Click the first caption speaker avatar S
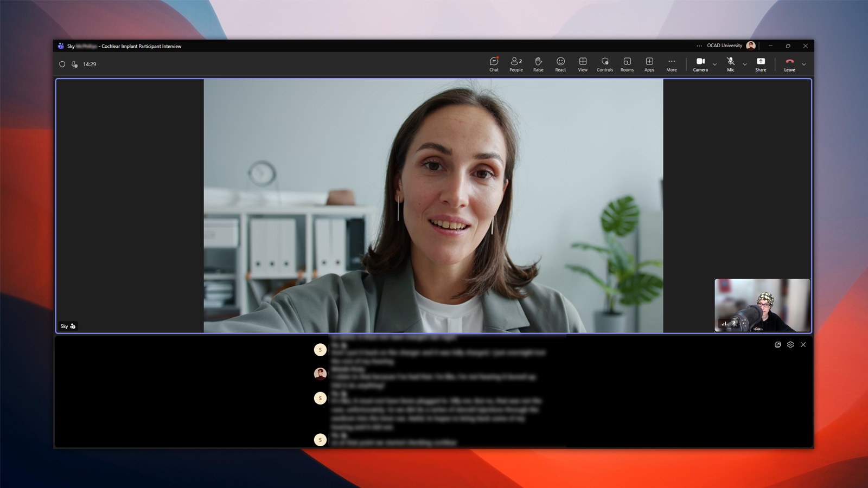Image resolution: width=868 pixels, height=488 pixels. coord(320,350)
